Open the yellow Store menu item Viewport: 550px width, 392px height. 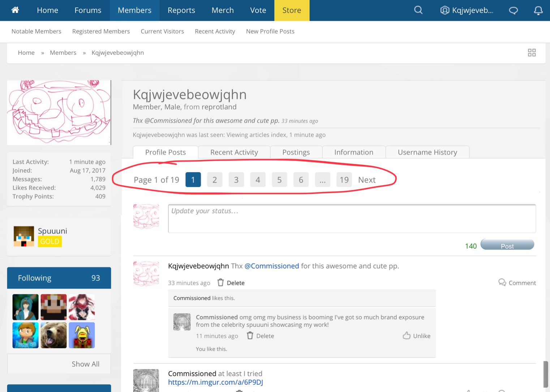tap(292, 10)
